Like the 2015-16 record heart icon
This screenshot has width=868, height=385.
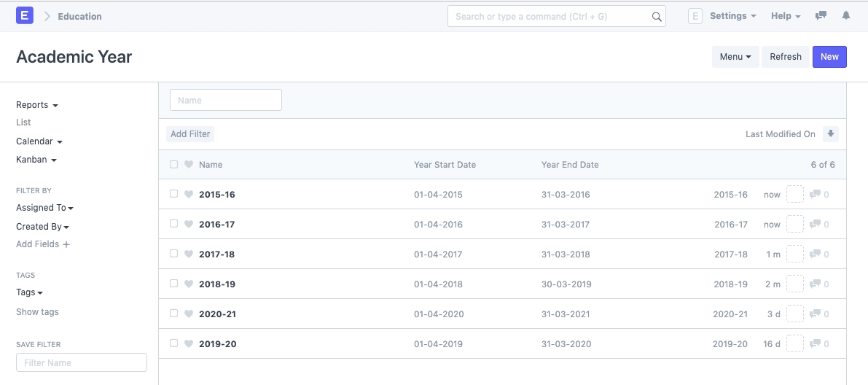(189, 195)
